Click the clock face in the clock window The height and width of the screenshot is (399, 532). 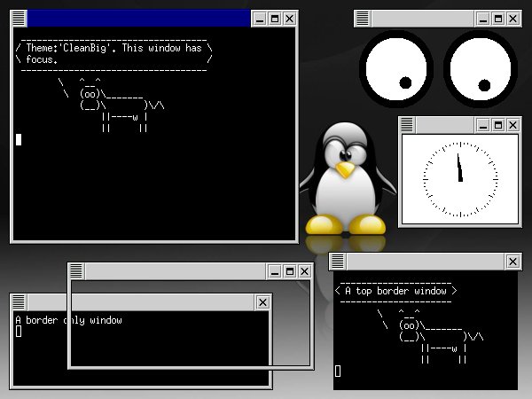[460, 179]
